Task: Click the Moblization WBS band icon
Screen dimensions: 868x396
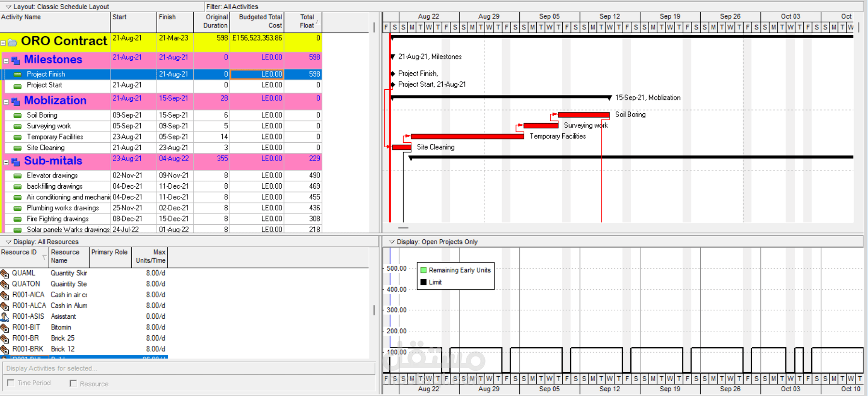Action: 15,102
